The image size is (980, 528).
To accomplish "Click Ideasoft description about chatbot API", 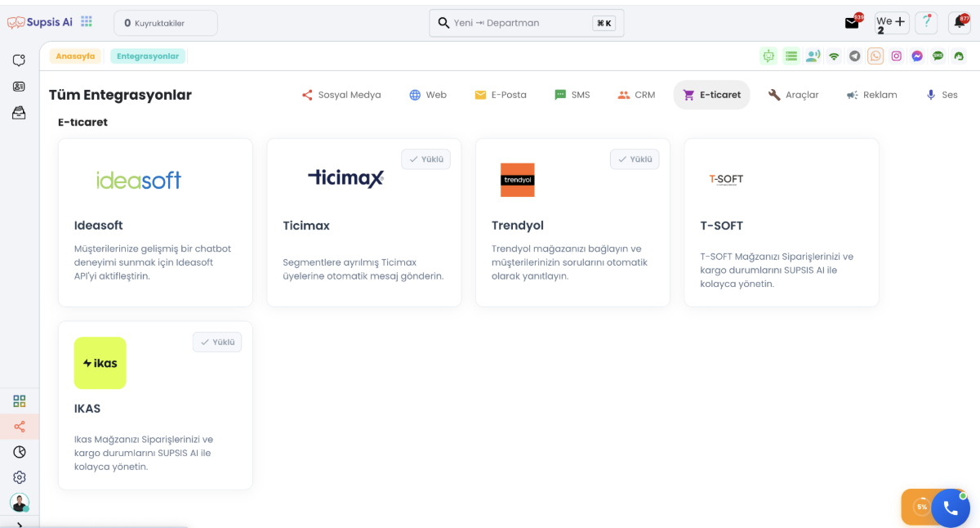I will [x=153, y=262].
